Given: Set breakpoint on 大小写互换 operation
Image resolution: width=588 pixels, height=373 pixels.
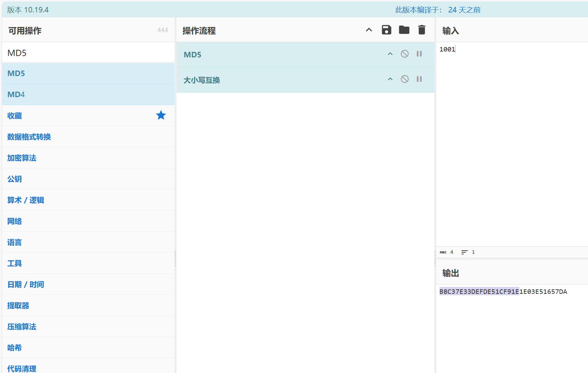Looking at the screenshot, I should point(419,79).
